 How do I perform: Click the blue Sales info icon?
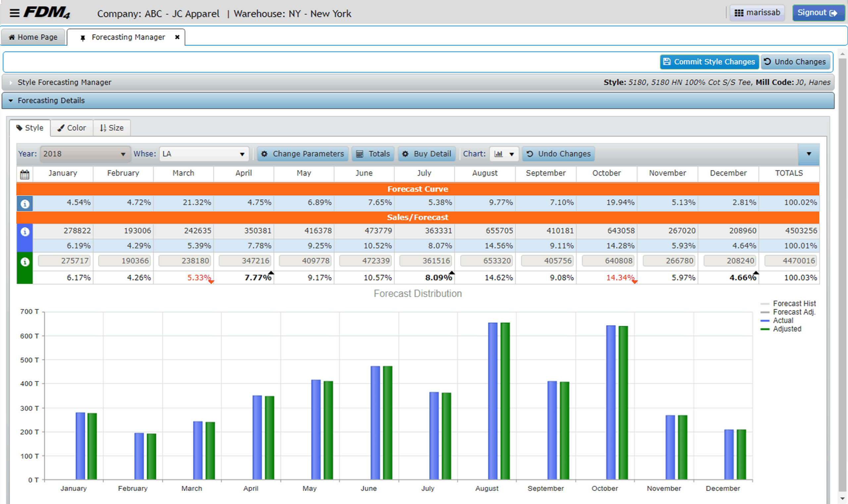coord(25,231)
